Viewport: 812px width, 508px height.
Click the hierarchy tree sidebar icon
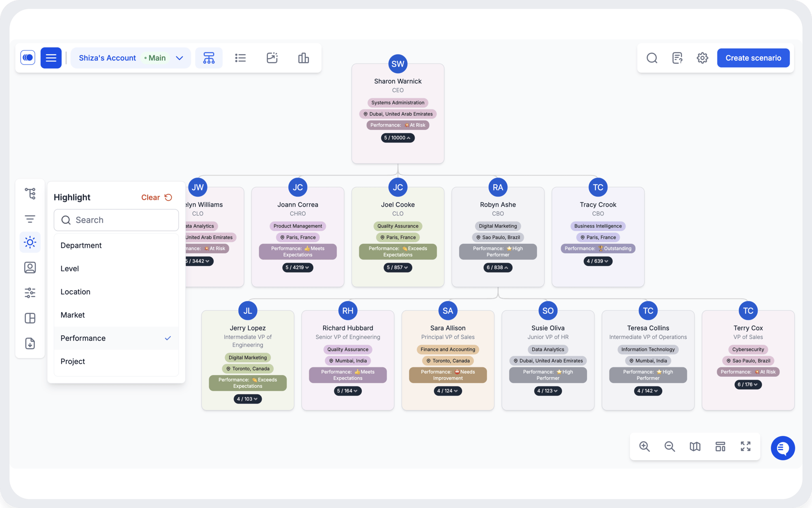(x=30, y=193)
